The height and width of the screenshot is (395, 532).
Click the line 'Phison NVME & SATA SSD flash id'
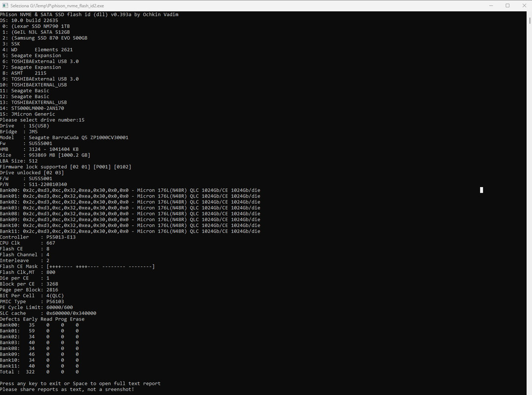[89, 14]
